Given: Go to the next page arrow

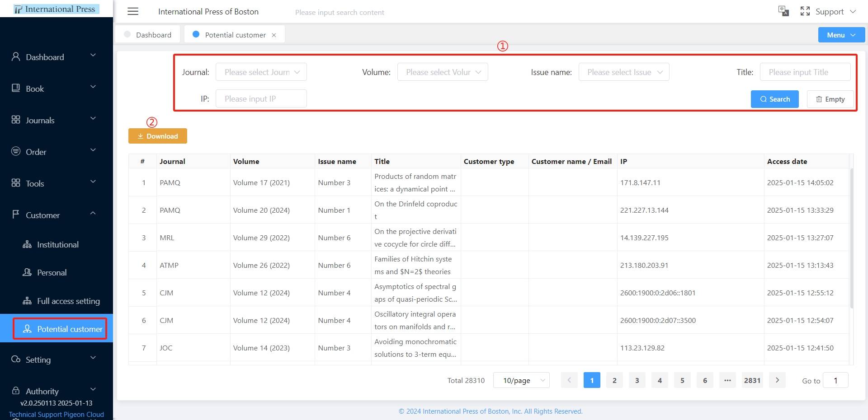Looking at the screenshot, I should pos(777,380).
